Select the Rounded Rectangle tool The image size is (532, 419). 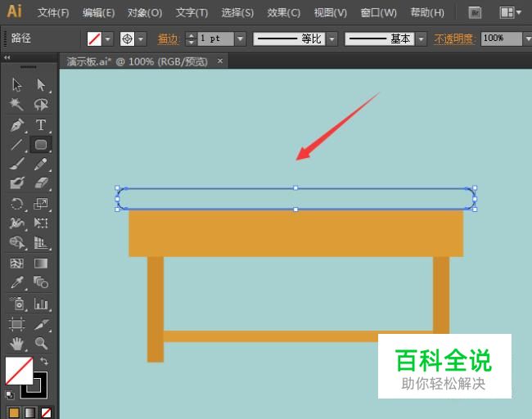[41, 145]
